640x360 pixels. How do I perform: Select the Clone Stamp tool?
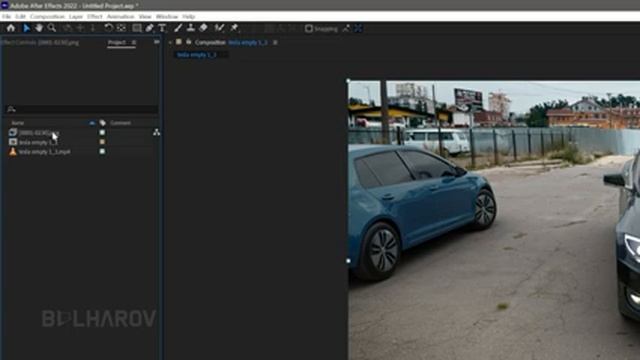(190, 28)
